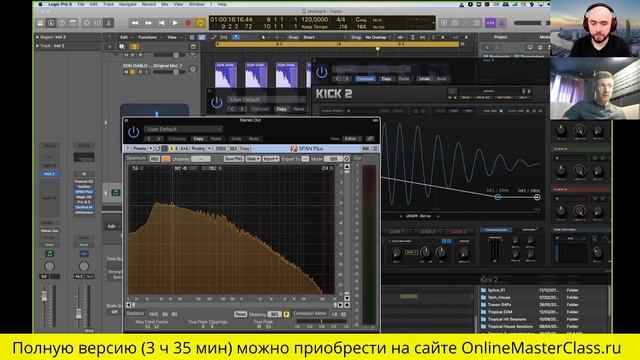Click the Play button in Logic transport

click(x=175, y=23)
